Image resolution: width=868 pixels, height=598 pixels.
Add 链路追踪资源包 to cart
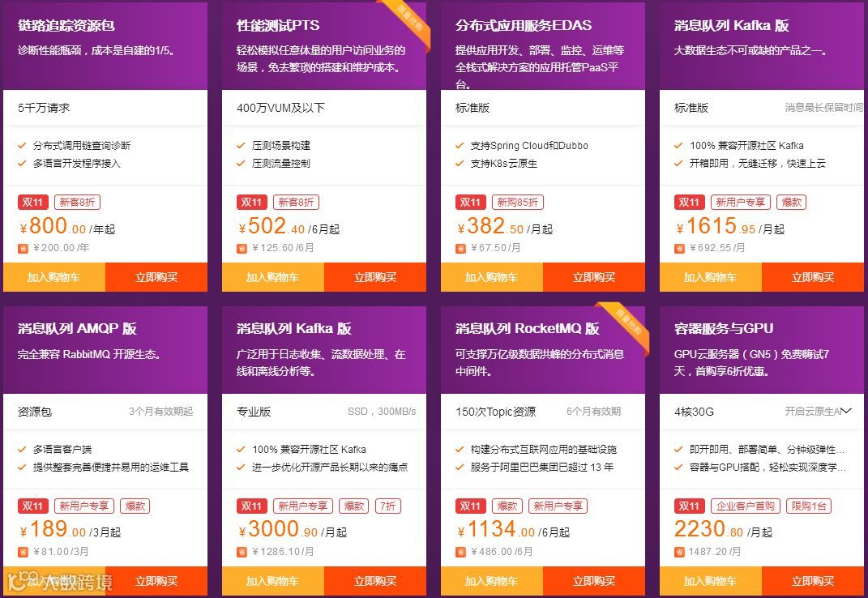(x=54, y=277)
